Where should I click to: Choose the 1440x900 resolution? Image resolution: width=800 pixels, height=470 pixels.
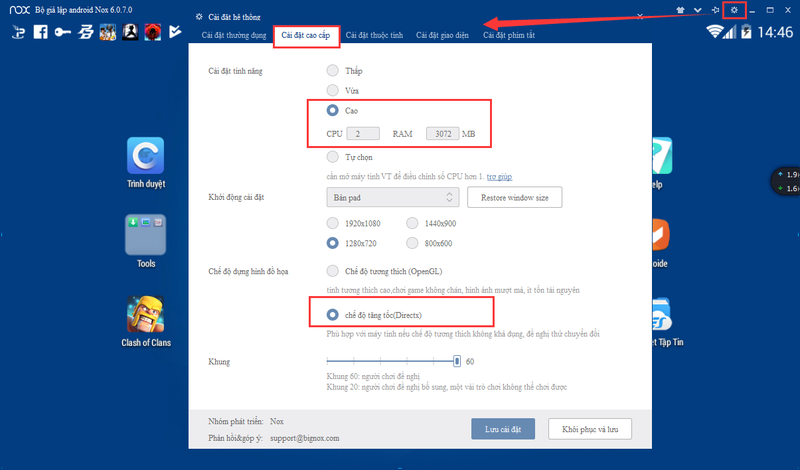point(412,223)
